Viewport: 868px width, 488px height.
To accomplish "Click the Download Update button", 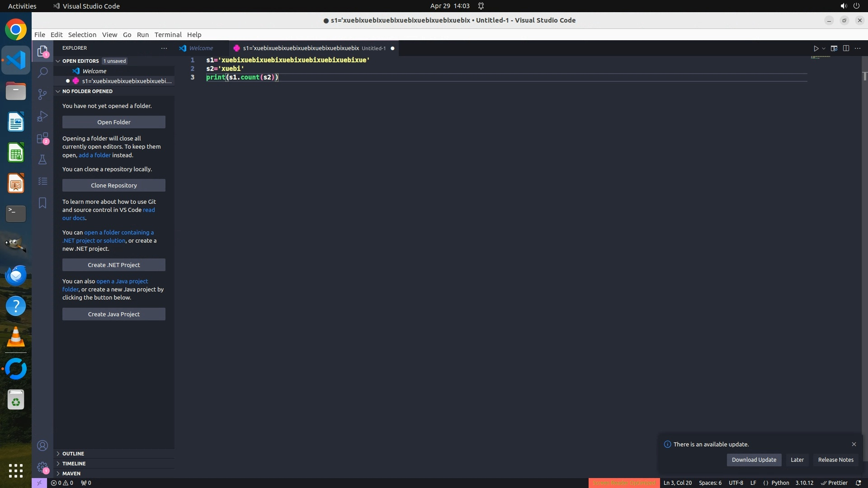I will click(754, 460).
